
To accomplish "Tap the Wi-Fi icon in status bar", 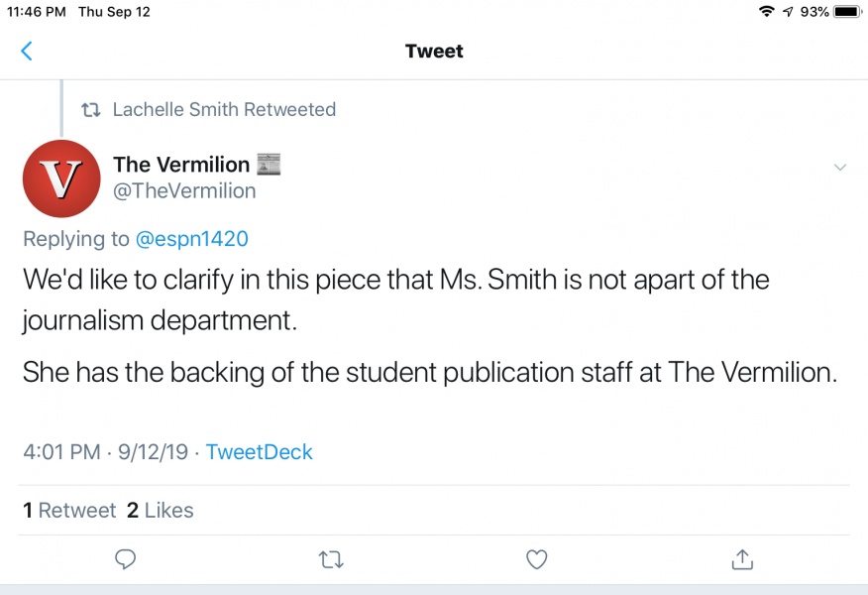I will (766, 12).
